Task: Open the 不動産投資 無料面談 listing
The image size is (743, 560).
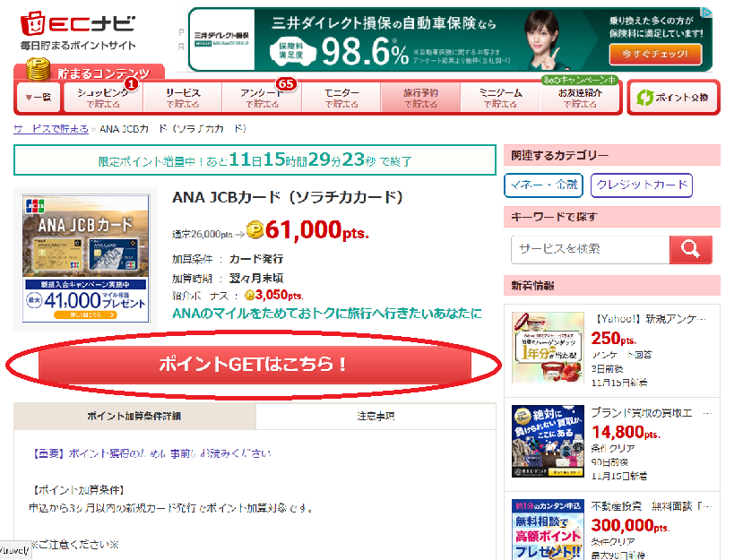Action: coord(651,506)
